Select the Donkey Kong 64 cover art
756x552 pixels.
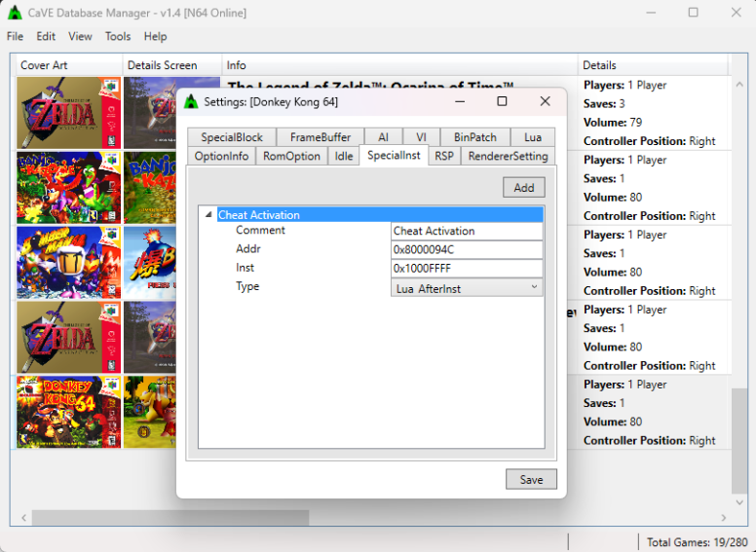(68, 412)
